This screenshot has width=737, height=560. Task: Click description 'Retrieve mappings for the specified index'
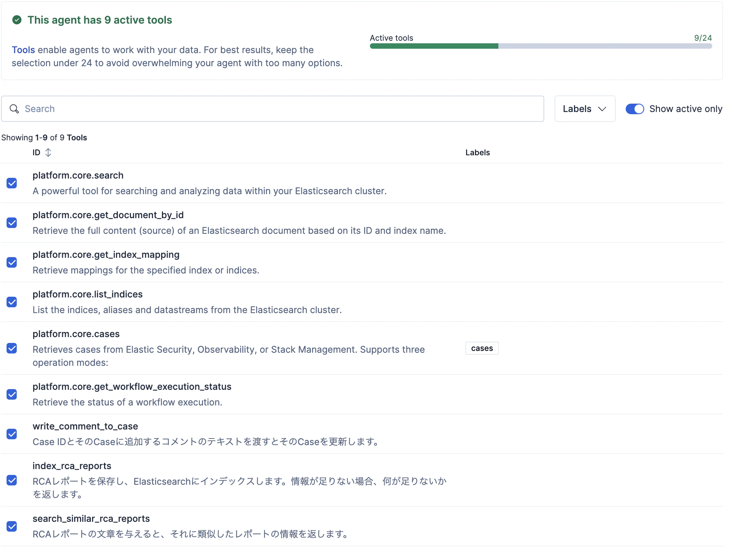146,270
